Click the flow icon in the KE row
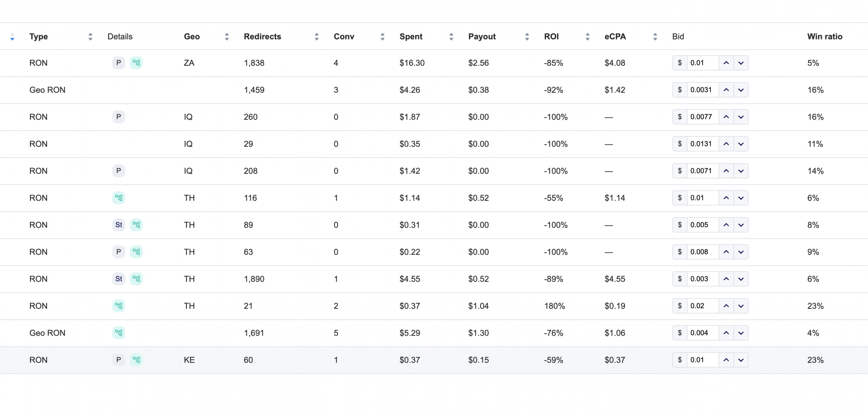The image size is (868, 418). pyautogui.click(x=136, y=360)
